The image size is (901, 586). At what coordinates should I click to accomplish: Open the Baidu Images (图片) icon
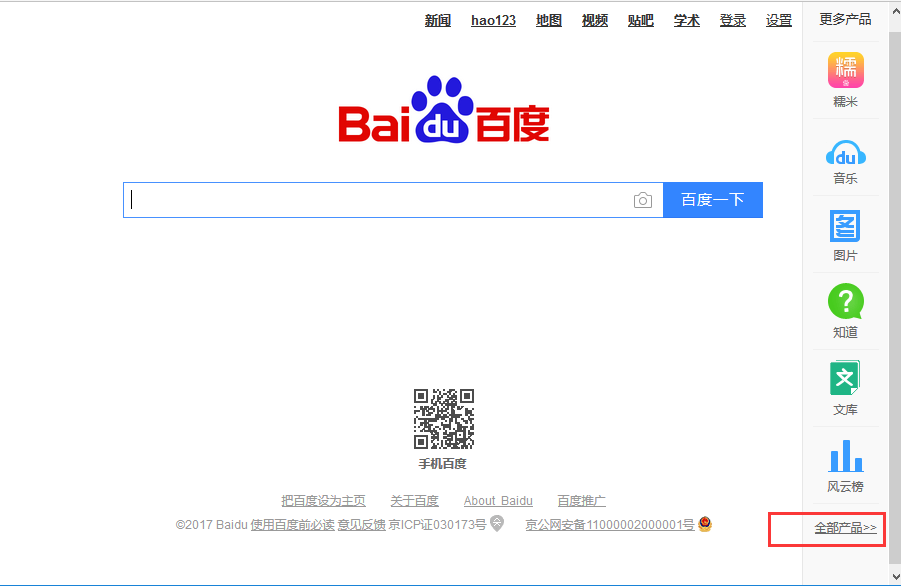845,226
